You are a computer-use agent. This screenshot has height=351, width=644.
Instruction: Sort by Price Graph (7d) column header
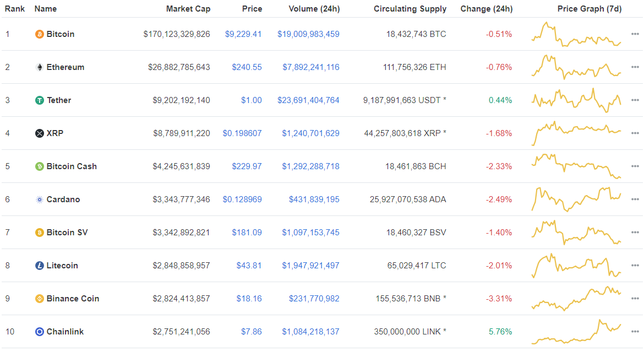590,9
